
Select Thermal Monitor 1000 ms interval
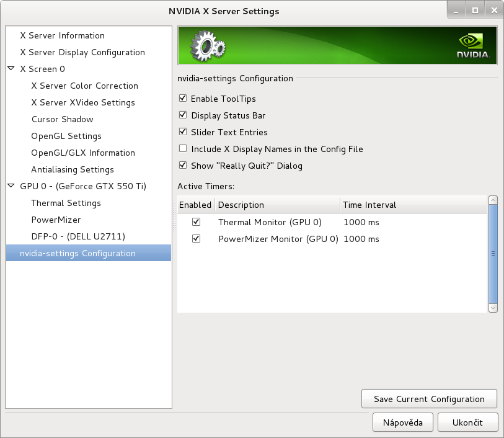pyautogui.click(x=361, y=222)
